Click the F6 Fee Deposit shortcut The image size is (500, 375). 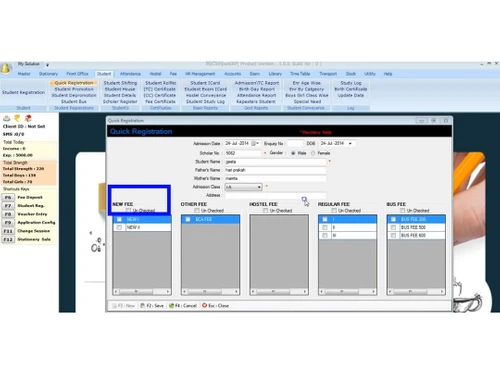23,197
